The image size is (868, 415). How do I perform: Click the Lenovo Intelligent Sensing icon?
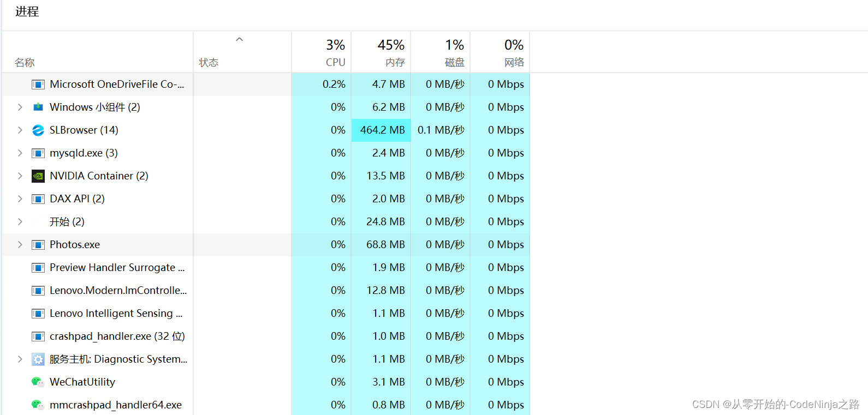click(x=38, y=314)
